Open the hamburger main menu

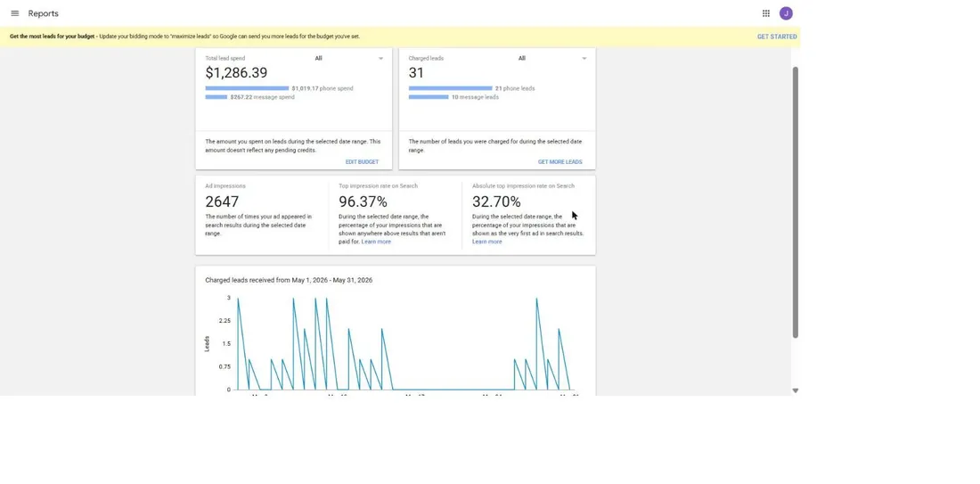15,13
